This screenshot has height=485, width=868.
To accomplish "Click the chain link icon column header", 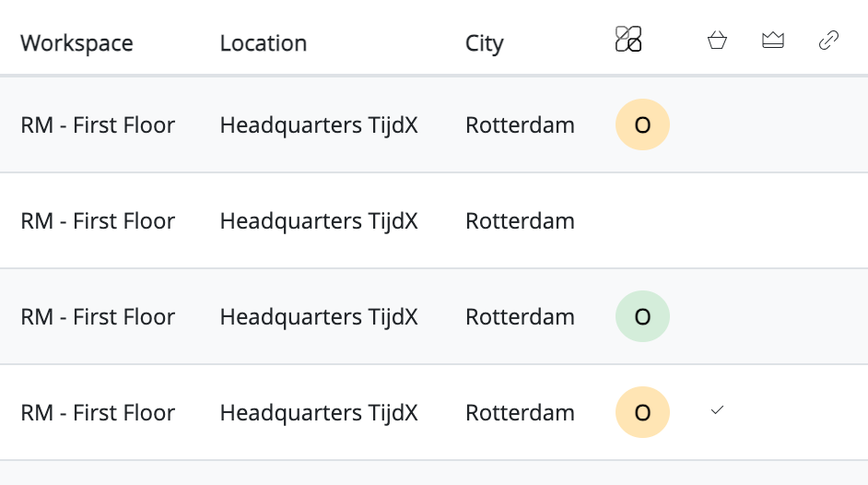I will [828, 40].
